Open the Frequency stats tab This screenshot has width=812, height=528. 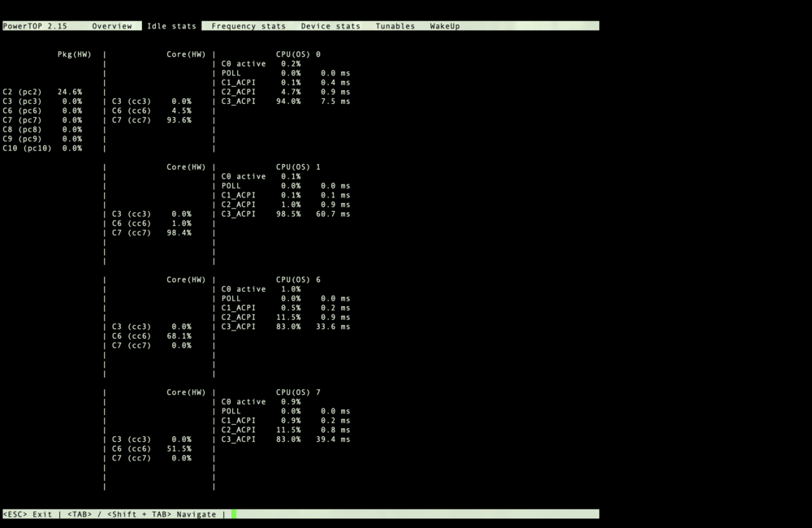248,26
